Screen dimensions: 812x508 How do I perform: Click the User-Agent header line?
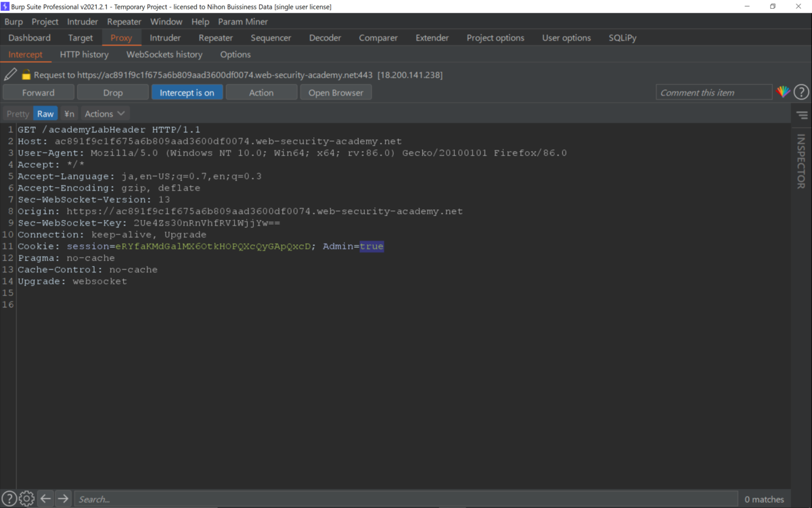[292, 152]
